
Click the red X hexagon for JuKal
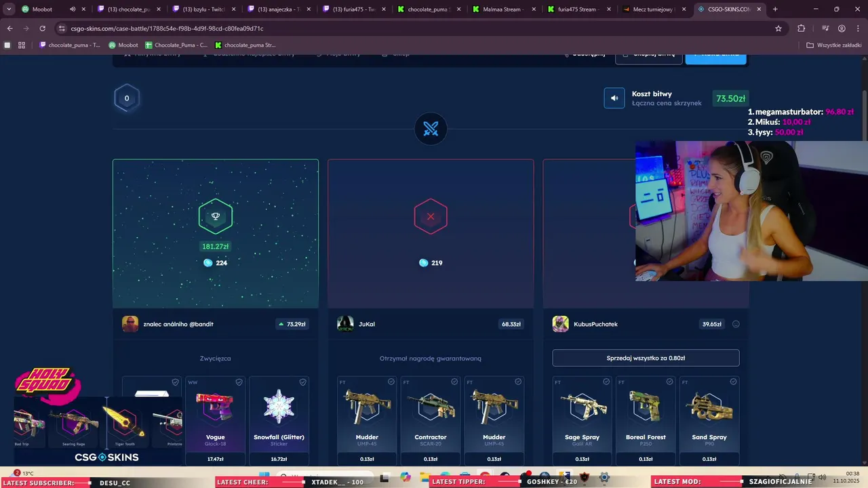[431, 217]
